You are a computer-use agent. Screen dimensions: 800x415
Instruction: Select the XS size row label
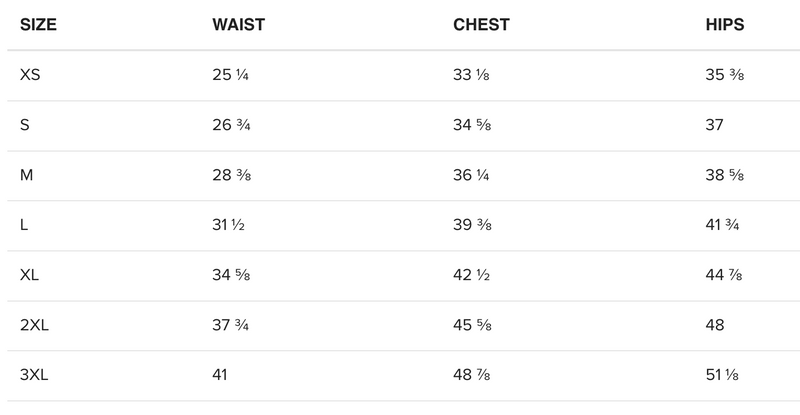pos(30,74)
